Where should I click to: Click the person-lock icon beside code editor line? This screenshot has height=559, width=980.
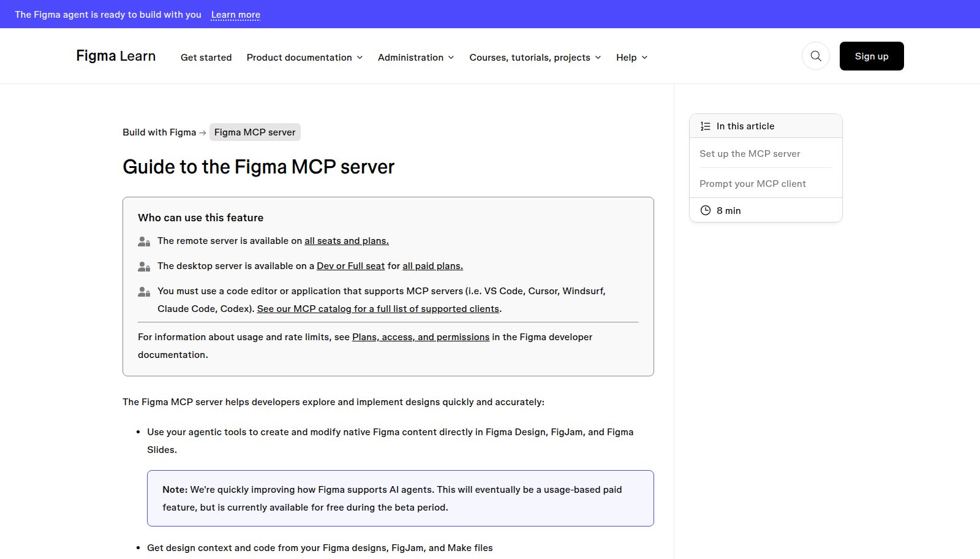pos(144,292)
